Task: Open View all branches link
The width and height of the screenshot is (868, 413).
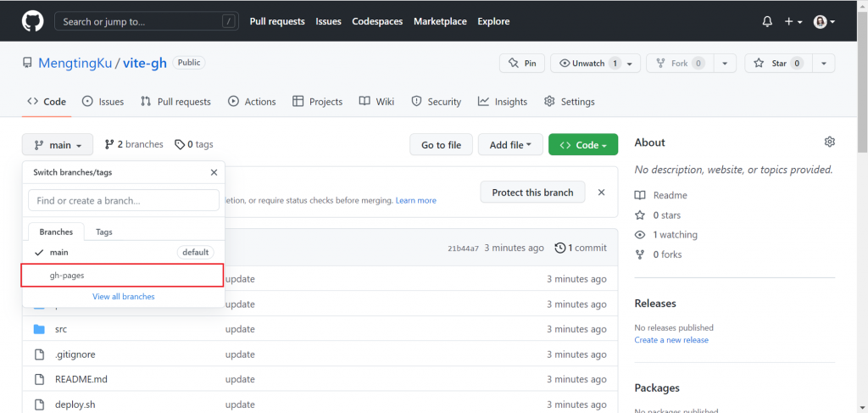Action: tap(124, 297)
